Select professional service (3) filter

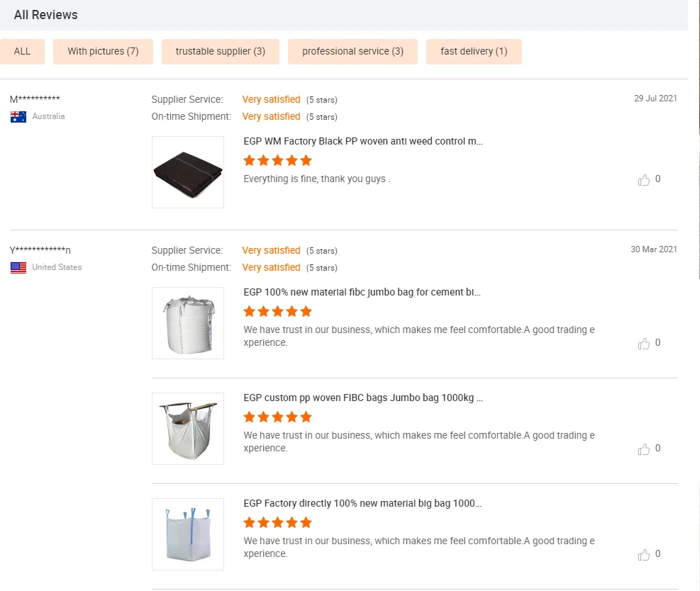pos(352,52)
